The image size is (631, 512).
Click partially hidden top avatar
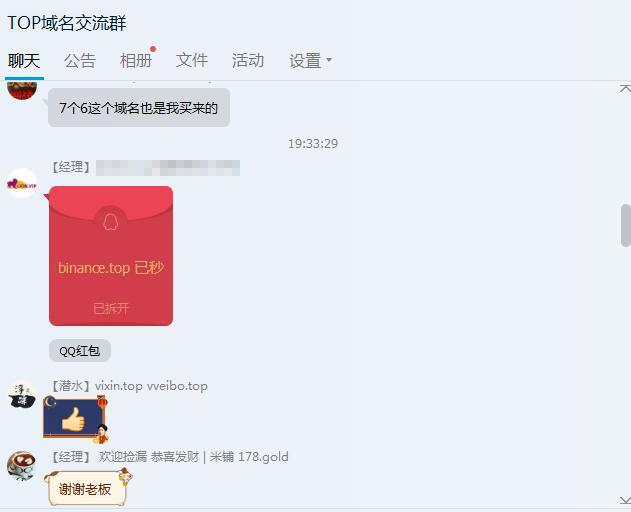22,90
